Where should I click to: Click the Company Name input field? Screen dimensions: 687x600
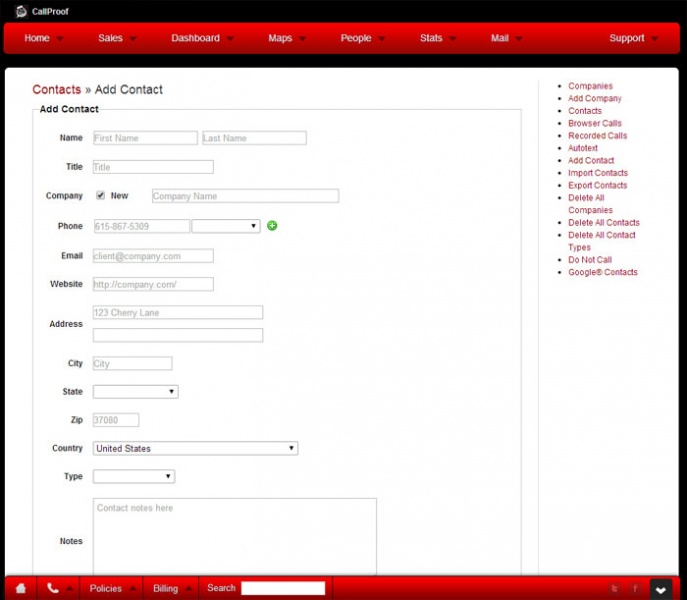(245, 196)
